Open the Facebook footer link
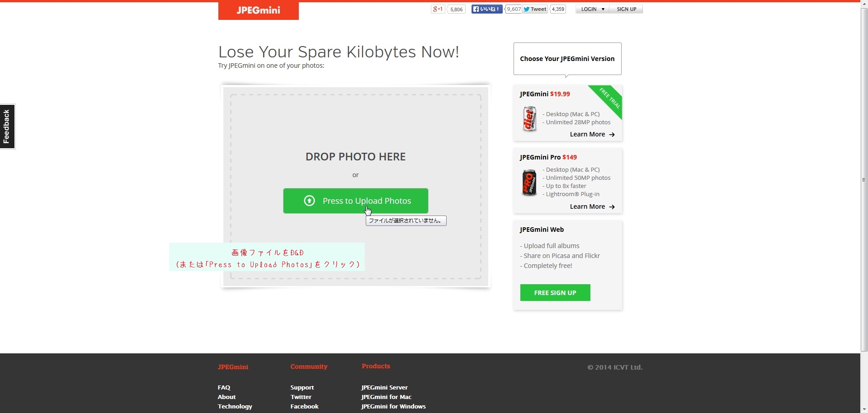The width and height of the screenshot is (868, 413). pyautogui.click(x=304, y=407)
